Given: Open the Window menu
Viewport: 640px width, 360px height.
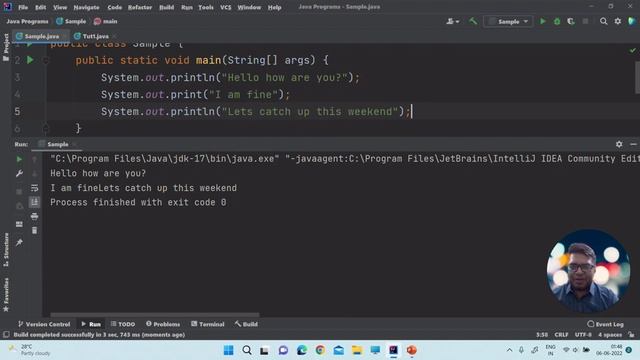Looking at the screenshot, I should (249, 7).
